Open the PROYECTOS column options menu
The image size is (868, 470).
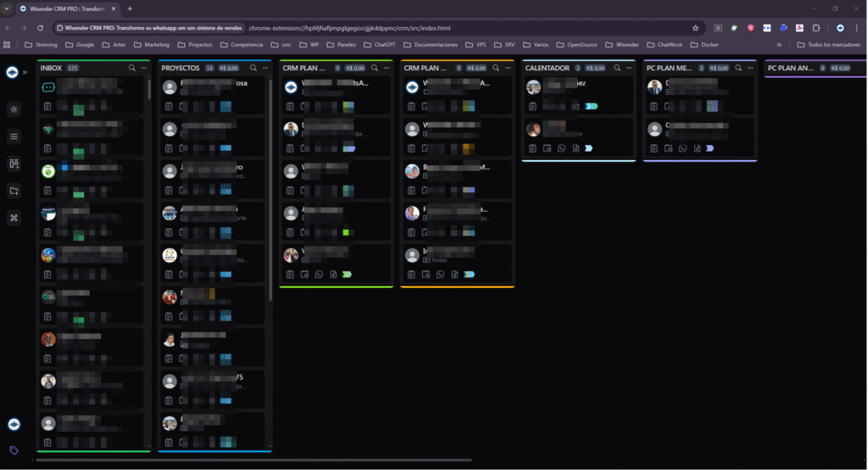[265, 68]
